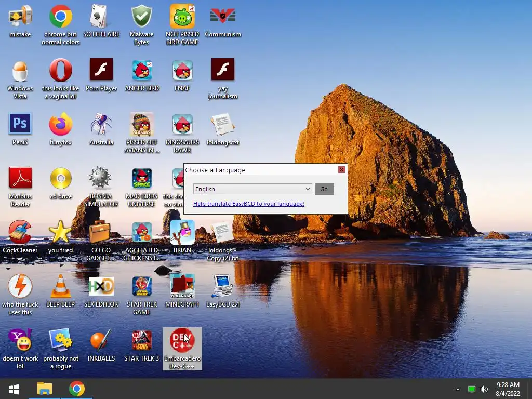Close the Choose a Language dialog
Image resolution: width=532 pixels, height=399 pixels.
[341, 169]
